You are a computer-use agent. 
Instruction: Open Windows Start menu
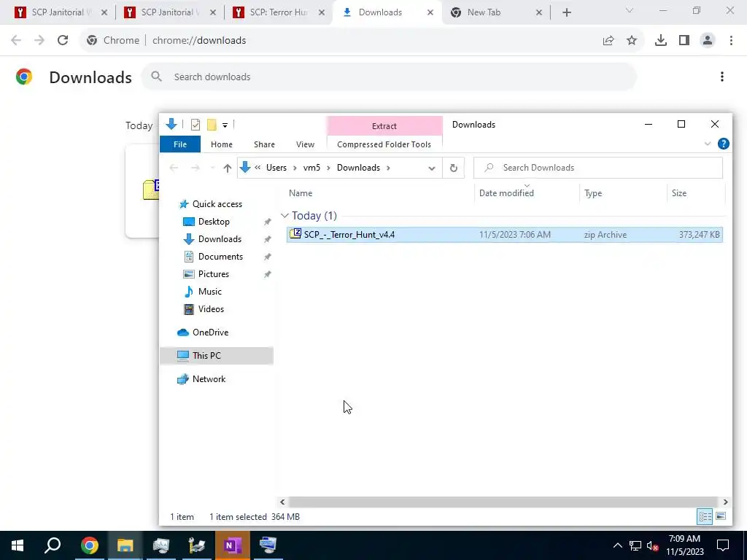[18, 545]
